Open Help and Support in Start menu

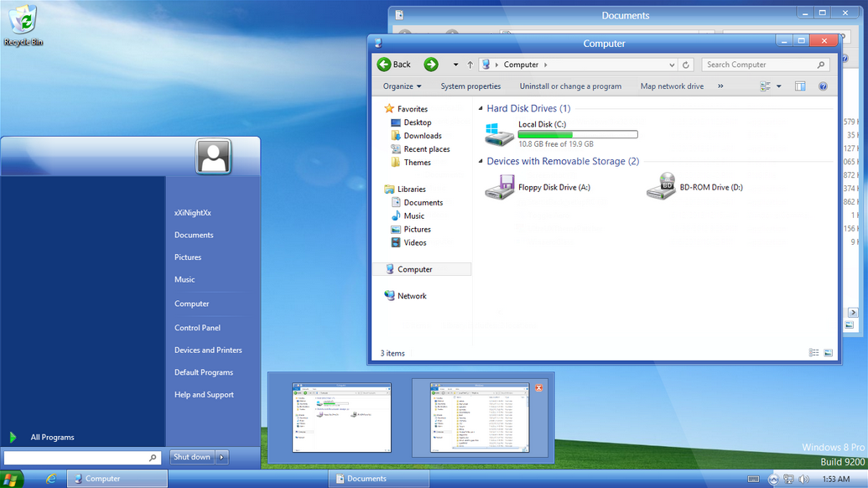pos(204,394)
